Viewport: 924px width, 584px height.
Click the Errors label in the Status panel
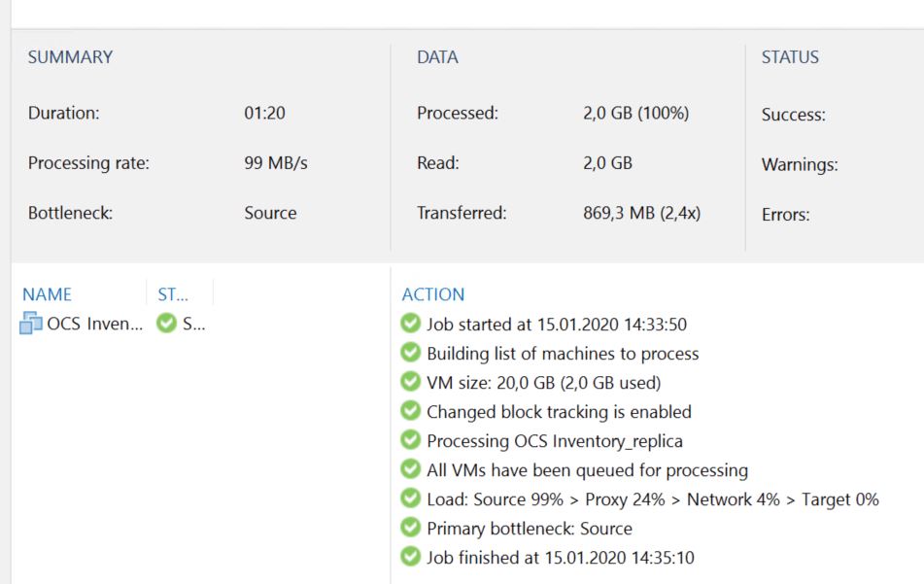(785, 215)
